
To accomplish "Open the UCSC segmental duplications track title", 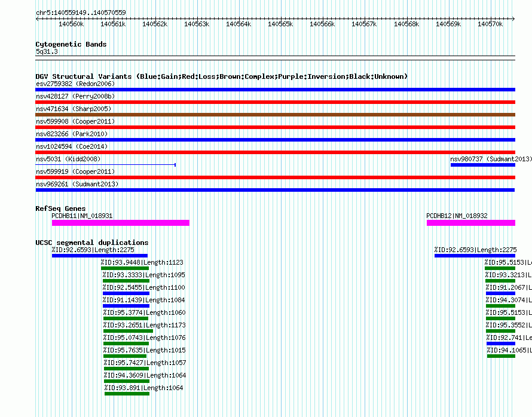I will pyautogui.click(x=92, y=243).
